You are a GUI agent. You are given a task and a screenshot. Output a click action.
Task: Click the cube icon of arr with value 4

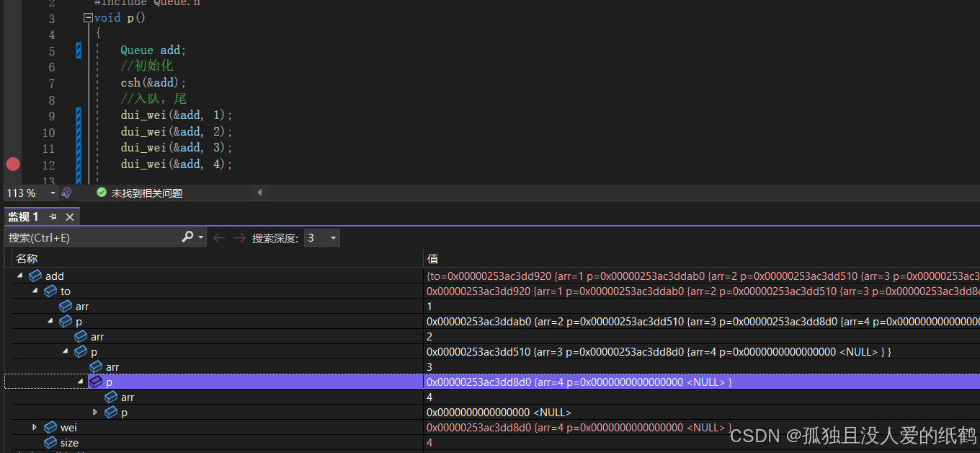click(x=111, y=397)
